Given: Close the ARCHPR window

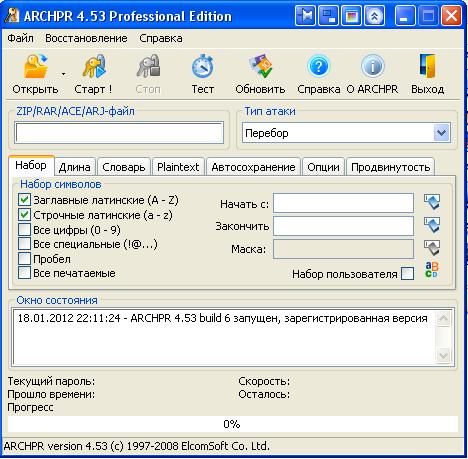Looking at the screenshot, I should click(451, 16).
